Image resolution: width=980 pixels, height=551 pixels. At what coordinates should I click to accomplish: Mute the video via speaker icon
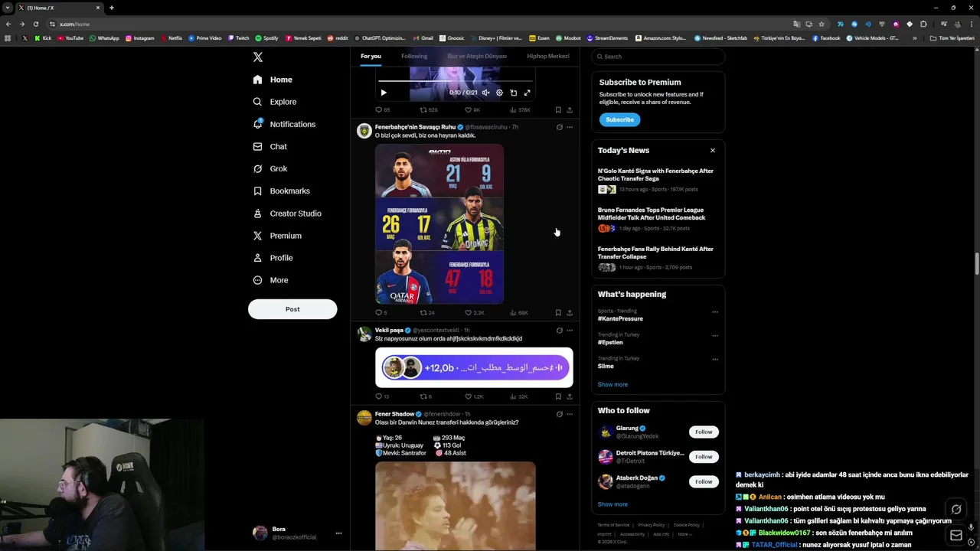[x=485, y=93]
